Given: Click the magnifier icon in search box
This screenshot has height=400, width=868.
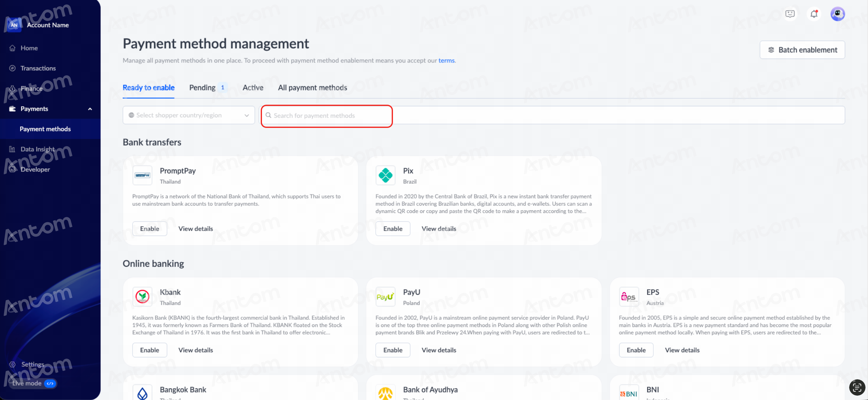Looking at the screenshot, I should tap(268, 115).
